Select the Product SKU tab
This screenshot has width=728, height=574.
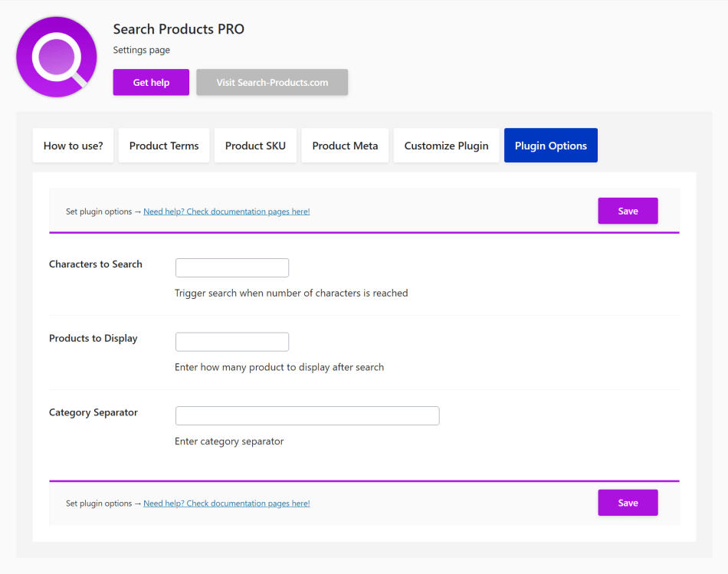tap(255, 146)
